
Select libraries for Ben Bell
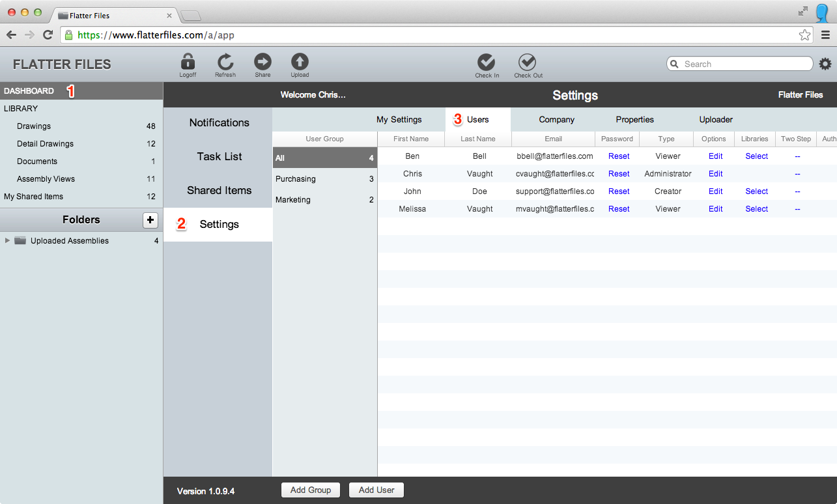[x=757, y=156]
